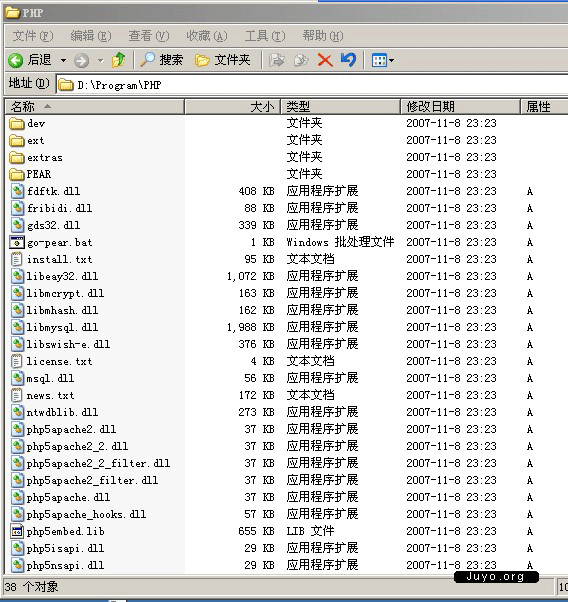Select the fribidi.dll file icon
568x602 pixels.
pyautogui.click(x=17, y=208)
